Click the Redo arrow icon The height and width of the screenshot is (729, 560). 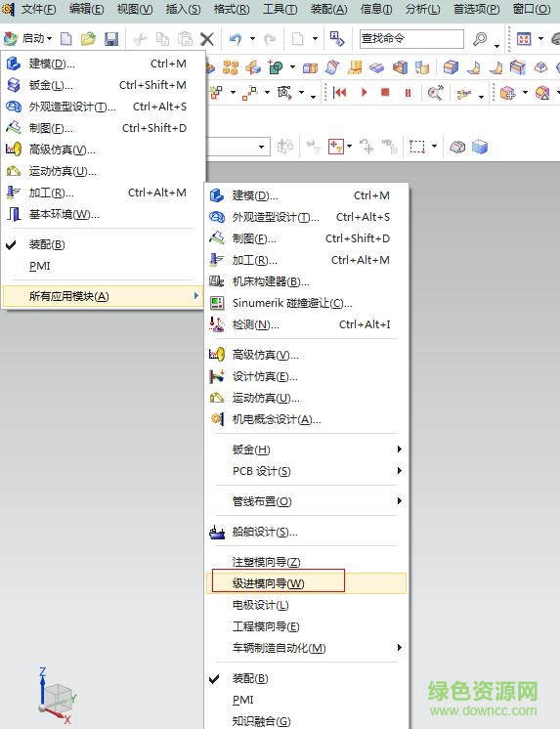coord(270,38)
